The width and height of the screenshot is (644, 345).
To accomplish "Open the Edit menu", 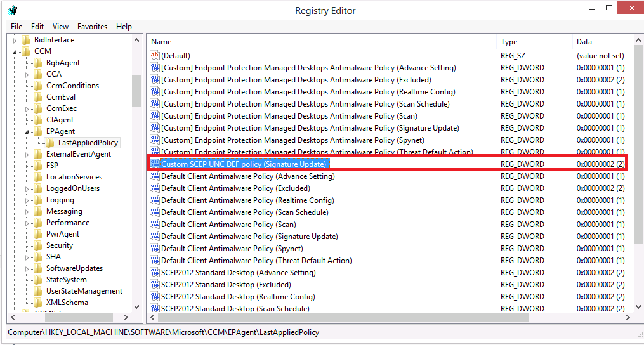I will pyautogui.click(x=37, y=27).
